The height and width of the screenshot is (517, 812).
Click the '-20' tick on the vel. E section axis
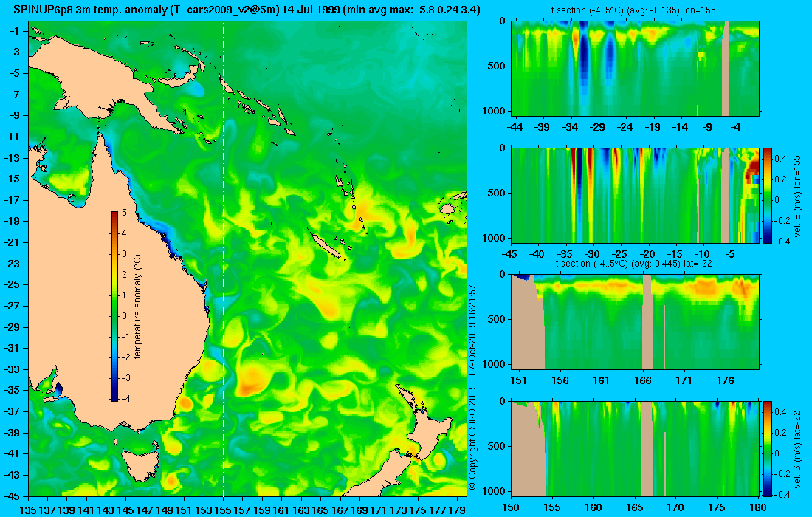pyautogui.click(x=647, y=254)
